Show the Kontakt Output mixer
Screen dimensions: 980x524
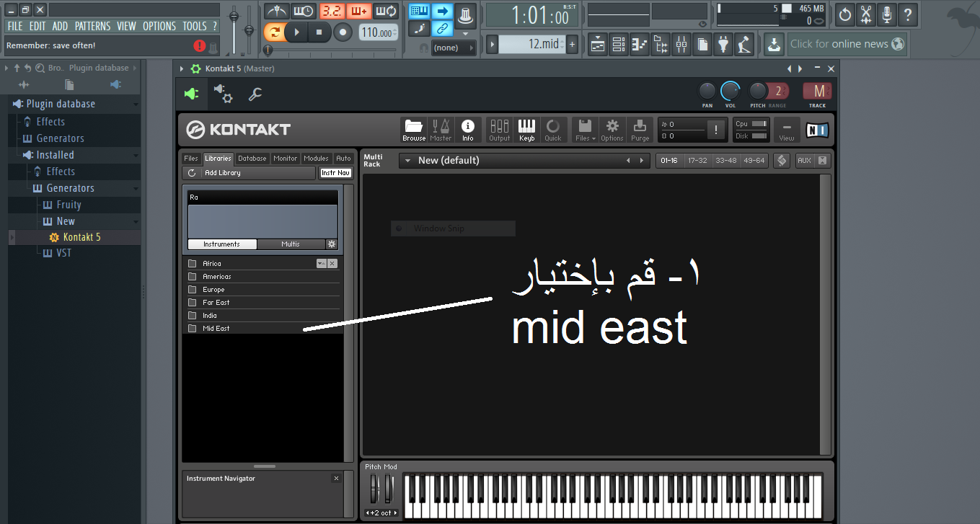[x=499, y=130]
